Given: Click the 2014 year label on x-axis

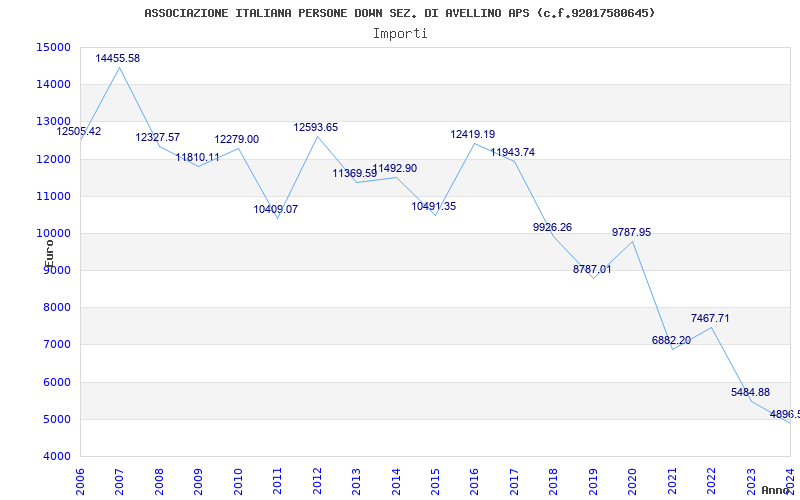Looking at the screenshot, I should (395, 482).
